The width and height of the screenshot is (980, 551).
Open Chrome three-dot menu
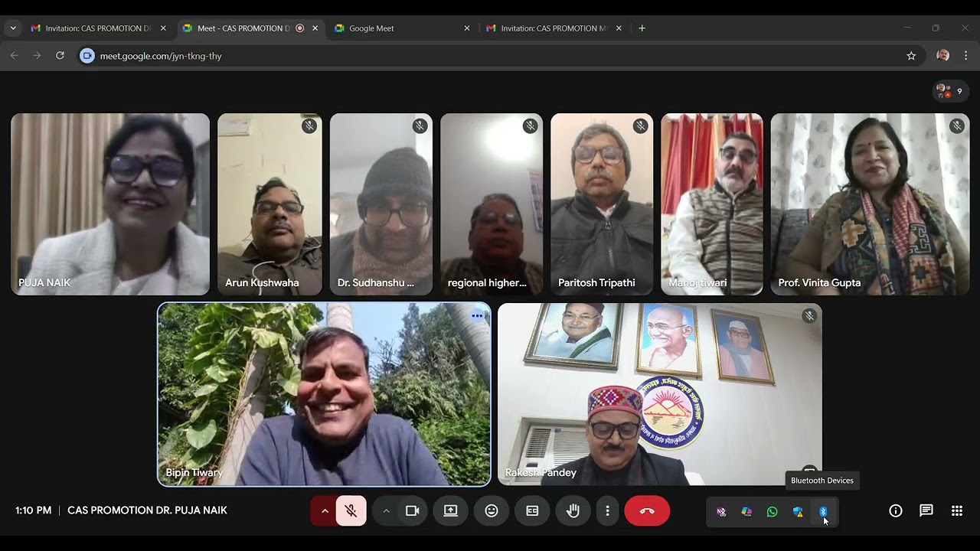pyautogui.click(x=965, y=56)
